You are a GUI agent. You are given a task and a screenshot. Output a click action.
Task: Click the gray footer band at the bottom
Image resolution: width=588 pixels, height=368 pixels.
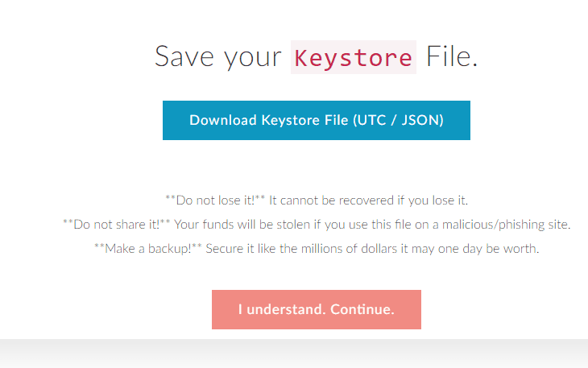click(x=294, y=354)
